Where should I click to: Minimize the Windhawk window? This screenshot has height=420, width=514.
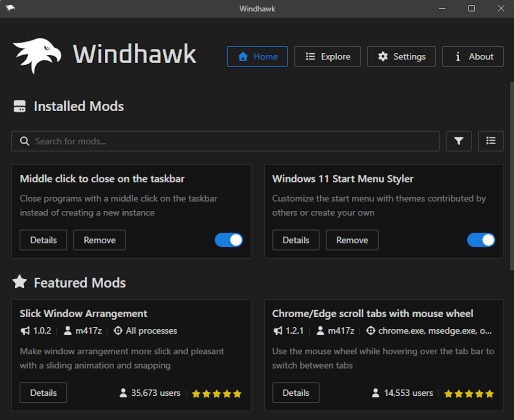(442, 9)
